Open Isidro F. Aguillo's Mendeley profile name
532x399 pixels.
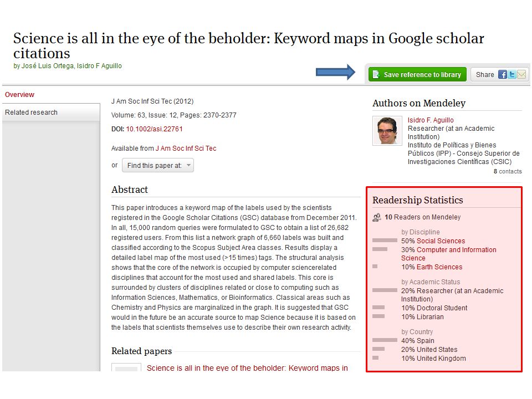coord(430,120)
